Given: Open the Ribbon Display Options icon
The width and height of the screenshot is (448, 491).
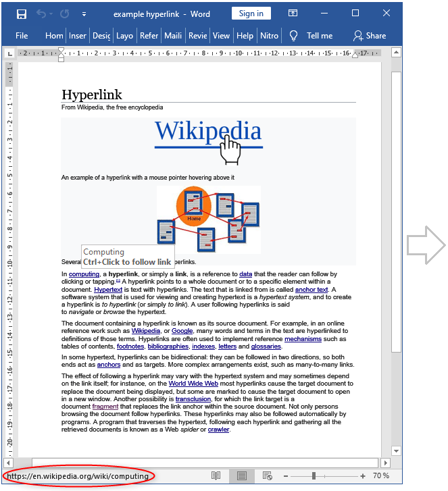Looking at the screenshot, I should click(293, 14).
